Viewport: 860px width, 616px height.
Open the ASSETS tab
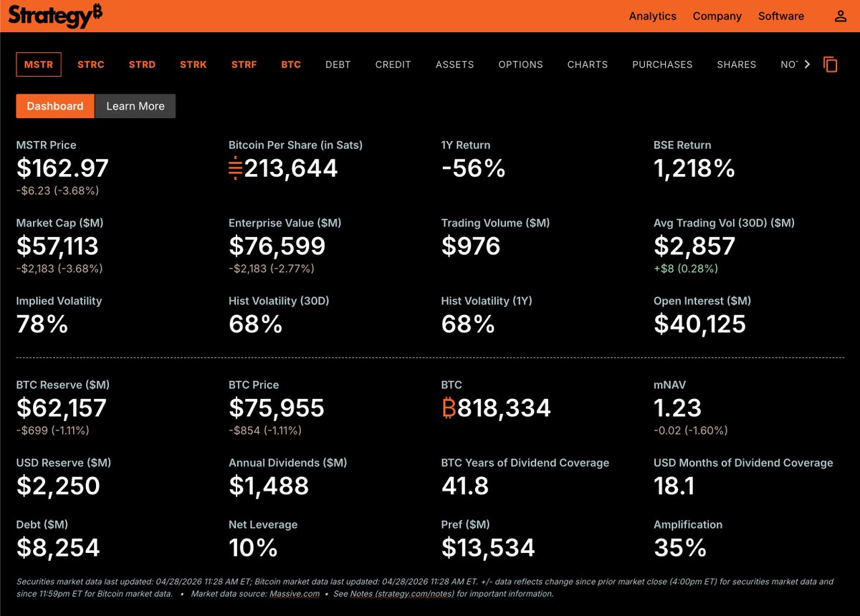click(455, 64)
